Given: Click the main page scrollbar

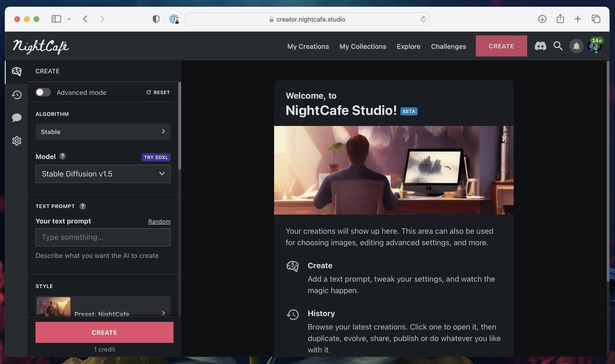Looking at the screenshot, I should pyautogui.click(x=608, y=170).
